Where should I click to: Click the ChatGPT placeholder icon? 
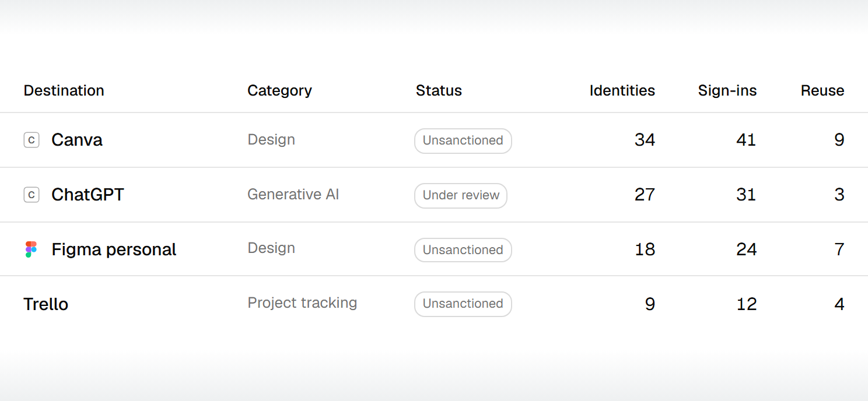coord(32,195)
